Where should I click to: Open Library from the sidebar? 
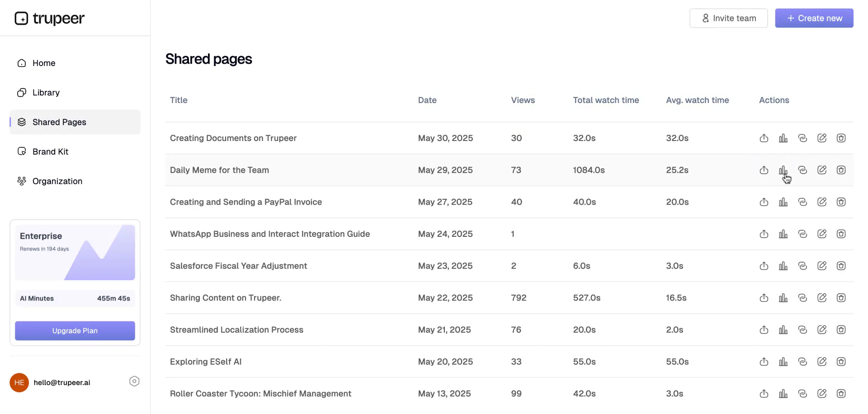click(x=46, y=93)
